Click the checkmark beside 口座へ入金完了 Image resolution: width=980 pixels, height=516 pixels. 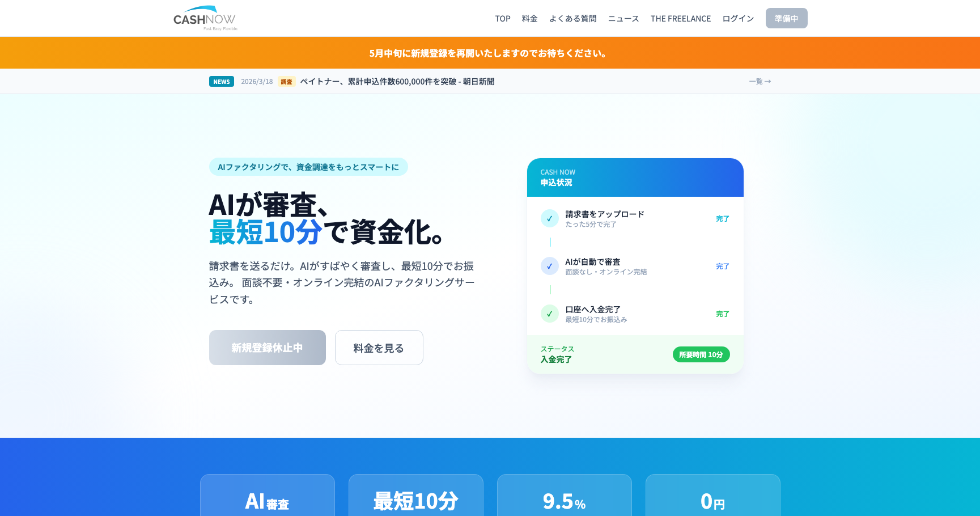[x=550, y=314]
